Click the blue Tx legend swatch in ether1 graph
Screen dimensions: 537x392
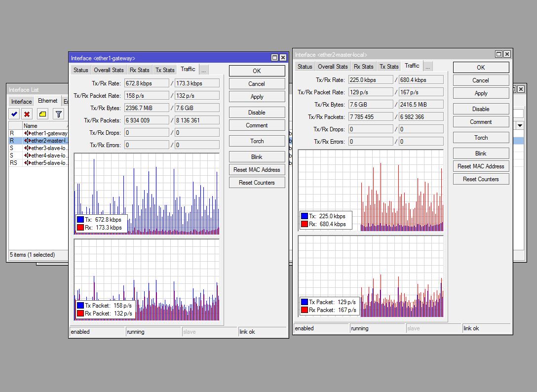[80, 220]
